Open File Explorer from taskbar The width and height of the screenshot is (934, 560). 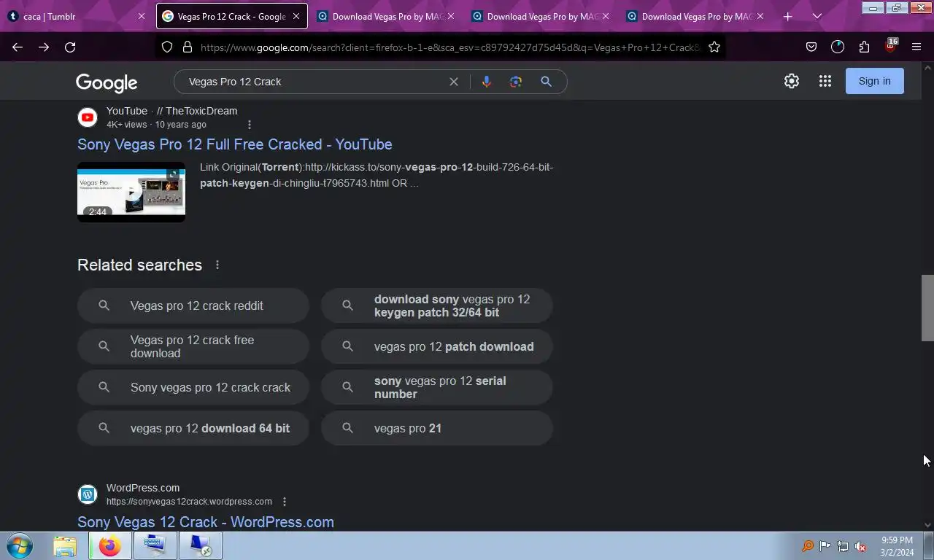(65, 545)
